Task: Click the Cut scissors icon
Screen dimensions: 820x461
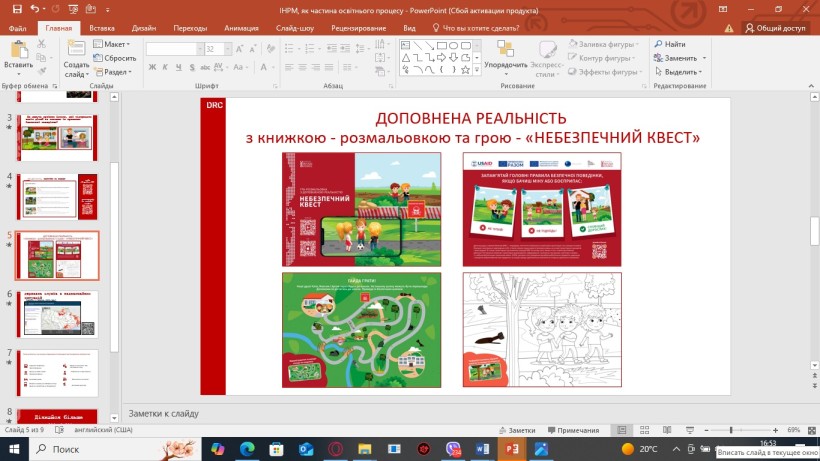Action: 41,44
